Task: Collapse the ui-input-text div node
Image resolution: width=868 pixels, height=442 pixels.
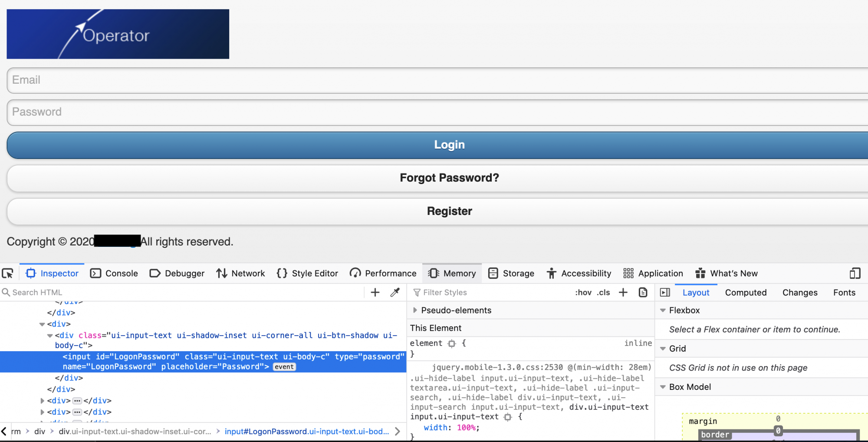Action: click(50, 335)
